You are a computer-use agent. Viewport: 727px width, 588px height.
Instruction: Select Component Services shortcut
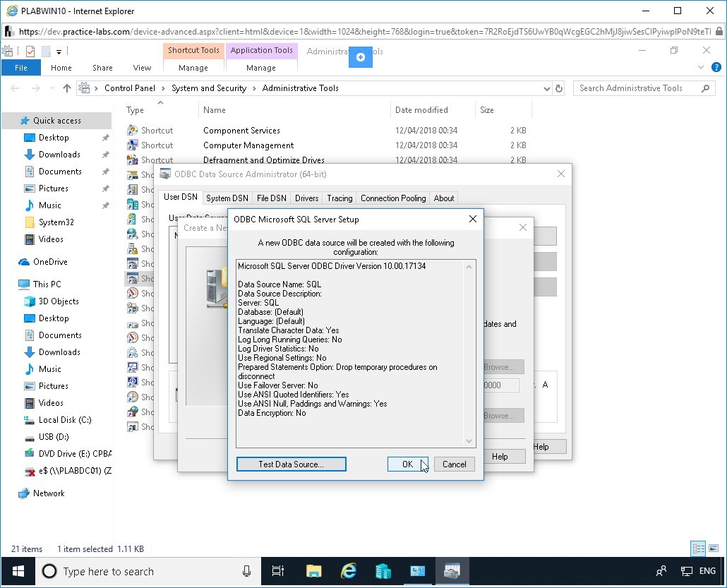pos(241,131)
